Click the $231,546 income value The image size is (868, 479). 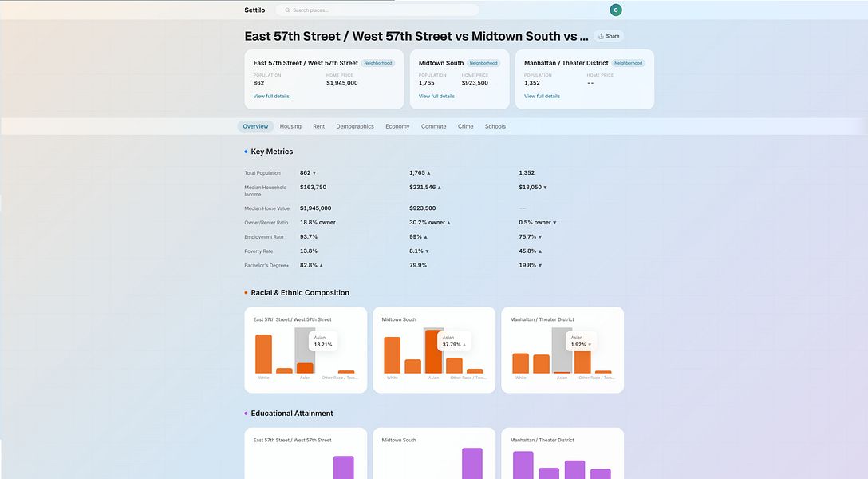point(422,187)
